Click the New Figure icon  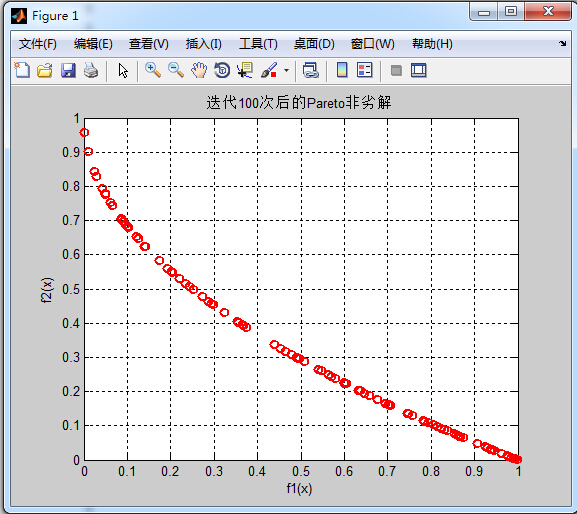click(x=22, y=70)
